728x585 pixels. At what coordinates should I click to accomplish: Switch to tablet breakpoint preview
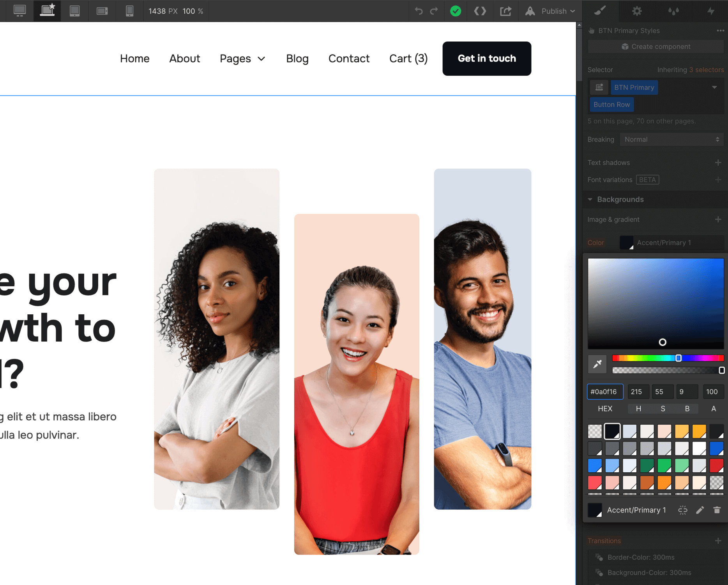pos(75,11)
